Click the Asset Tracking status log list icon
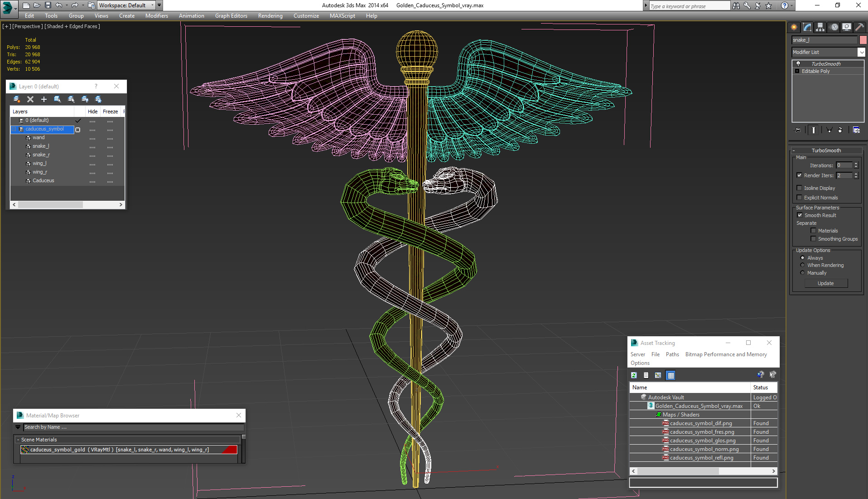This screenshot has width=868, height=499. 646,375
